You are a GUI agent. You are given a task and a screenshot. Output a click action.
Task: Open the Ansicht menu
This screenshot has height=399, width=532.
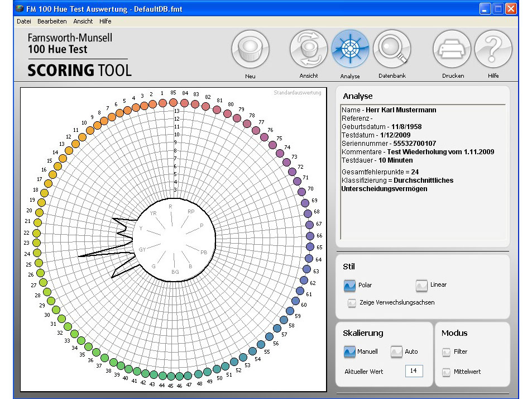[83, 21]
